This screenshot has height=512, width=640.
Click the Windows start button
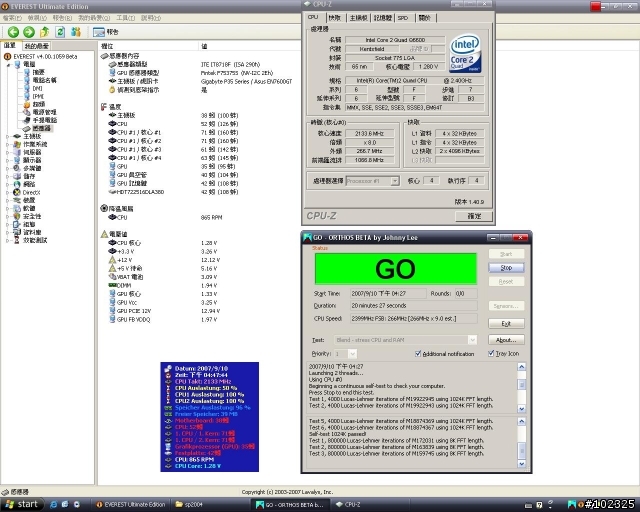click(x=22, y=504)
